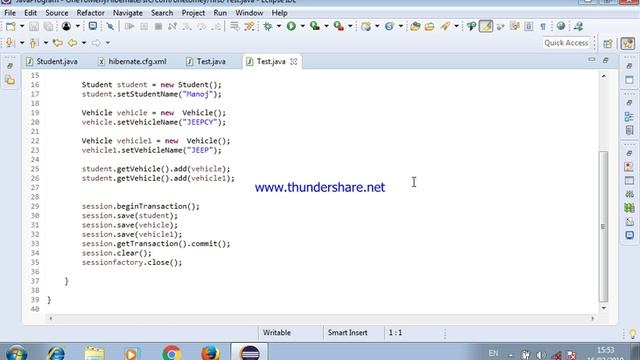Click the Next Annotation icon

point(10,42)
